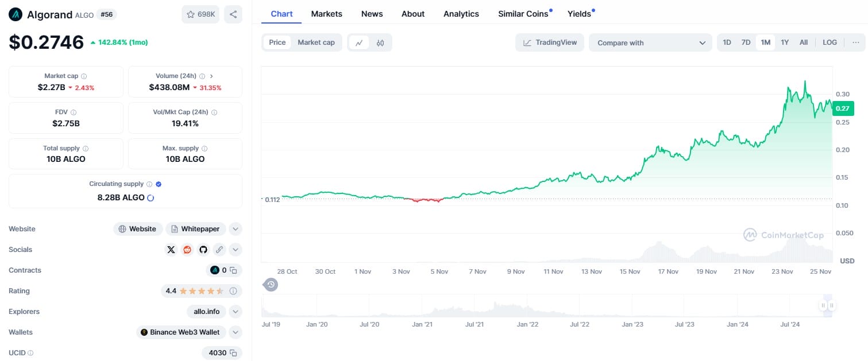Set chart range to 7D
The width and height of the screenshot is (868, 361).
pos(746,42)
